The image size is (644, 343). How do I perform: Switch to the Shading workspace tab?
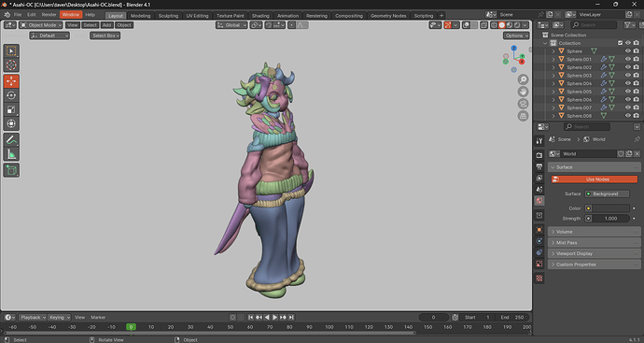coord(260,16)
